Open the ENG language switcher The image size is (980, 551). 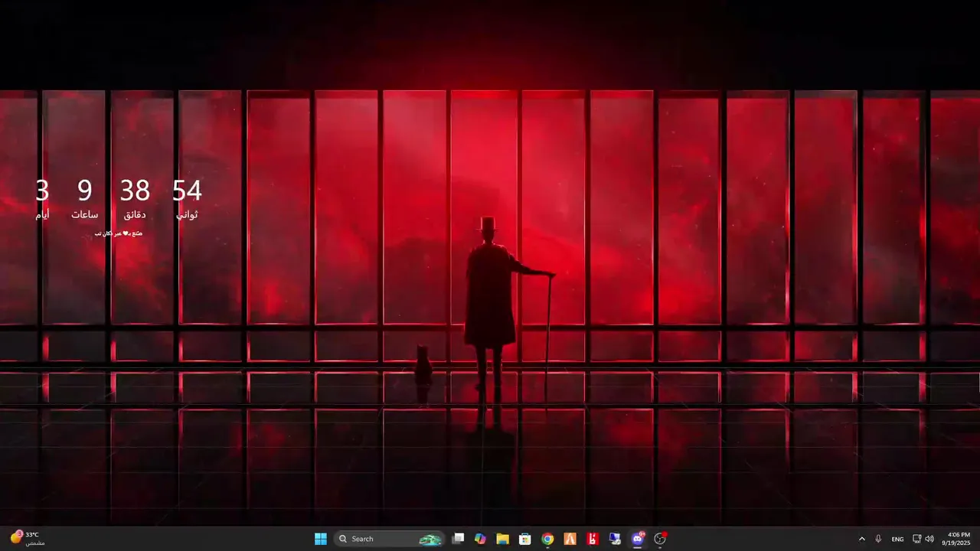897,539
